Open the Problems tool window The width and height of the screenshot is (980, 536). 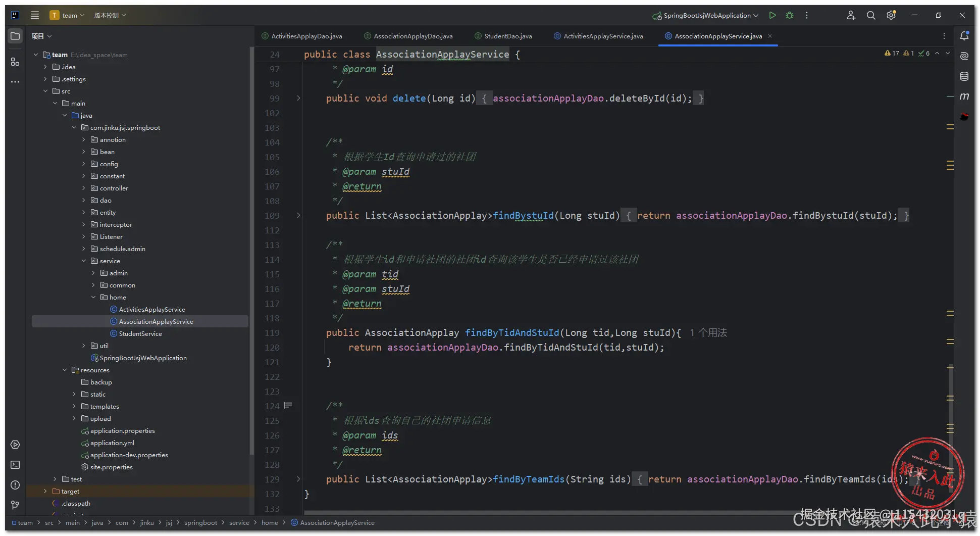pos(15,485)
